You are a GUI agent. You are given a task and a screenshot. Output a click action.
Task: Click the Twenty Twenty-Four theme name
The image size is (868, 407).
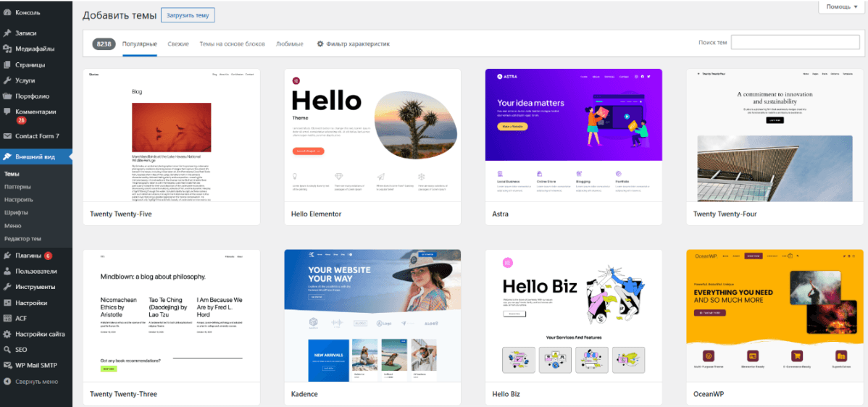[x=725, y=214]
